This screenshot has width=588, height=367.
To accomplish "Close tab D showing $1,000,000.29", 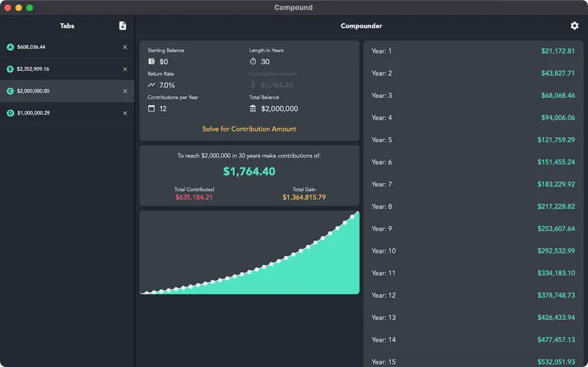I will 125,113.
